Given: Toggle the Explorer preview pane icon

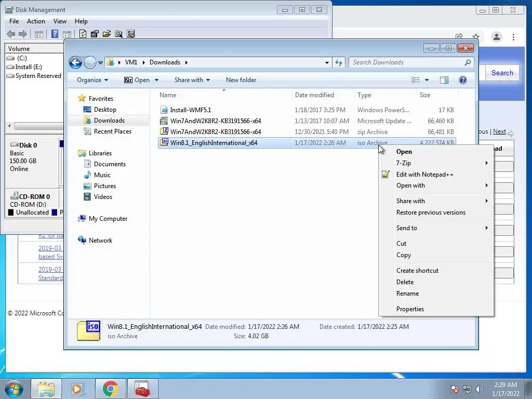Looking at the screenshot, I should coord(444,80).
